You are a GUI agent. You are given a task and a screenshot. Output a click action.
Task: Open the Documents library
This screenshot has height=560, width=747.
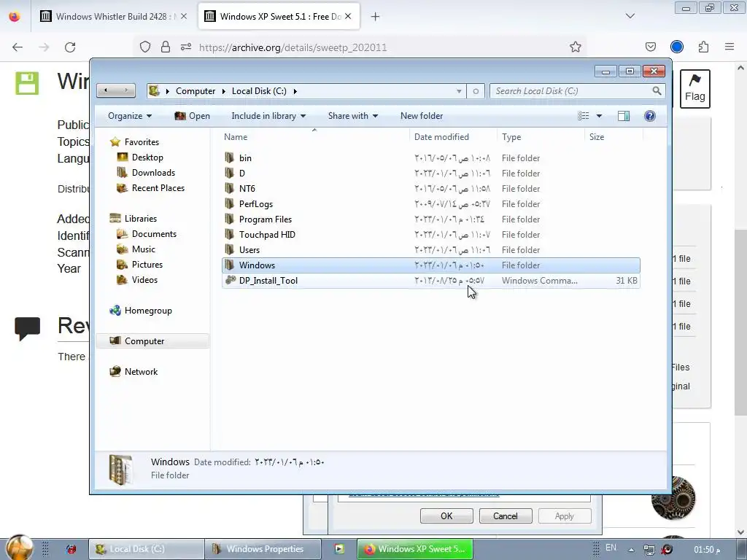(154, 234)
